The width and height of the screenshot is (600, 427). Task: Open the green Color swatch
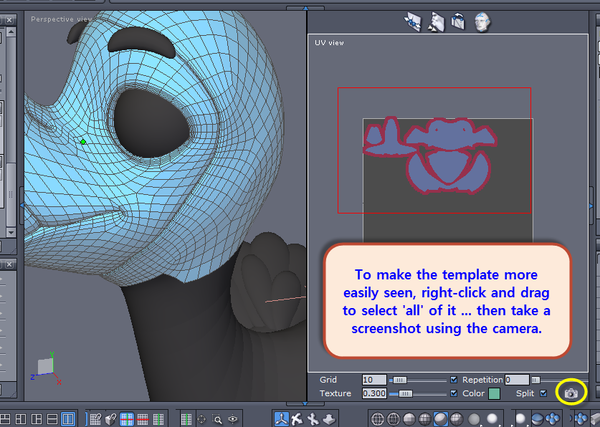tap(494, 393)
